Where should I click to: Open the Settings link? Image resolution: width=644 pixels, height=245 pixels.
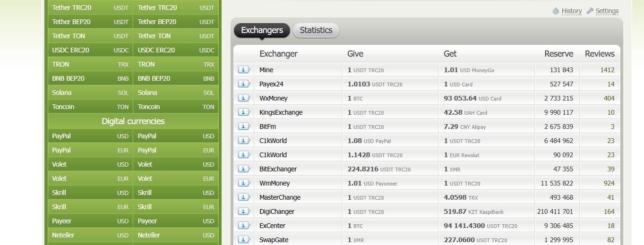point(607,11)
